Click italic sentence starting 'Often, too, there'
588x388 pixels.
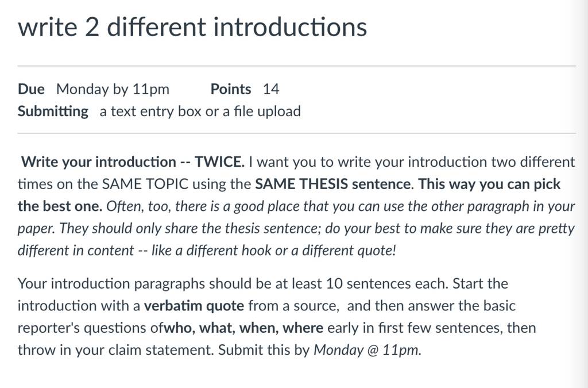341,206
